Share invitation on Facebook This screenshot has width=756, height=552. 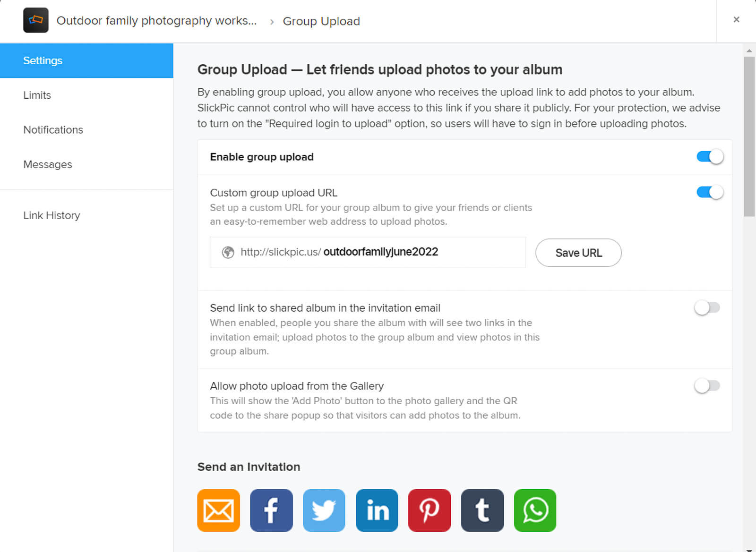[x=271, y=510]
